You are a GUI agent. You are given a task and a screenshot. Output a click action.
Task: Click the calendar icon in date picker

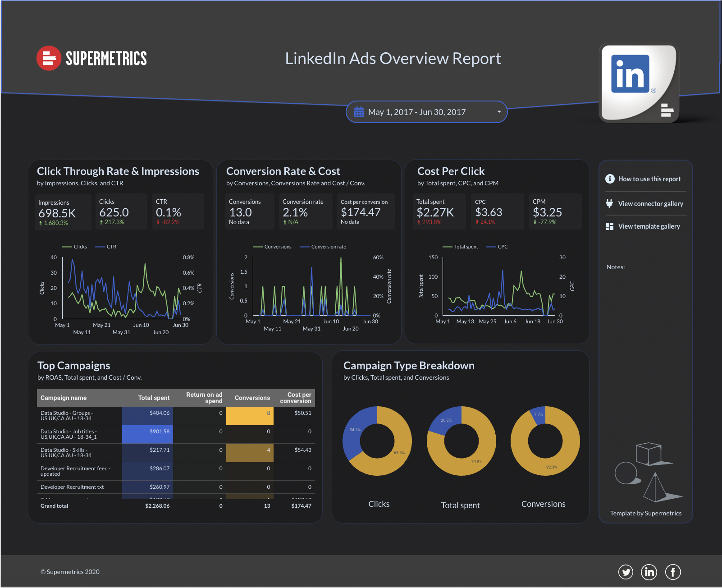click(x=359, y=112)
